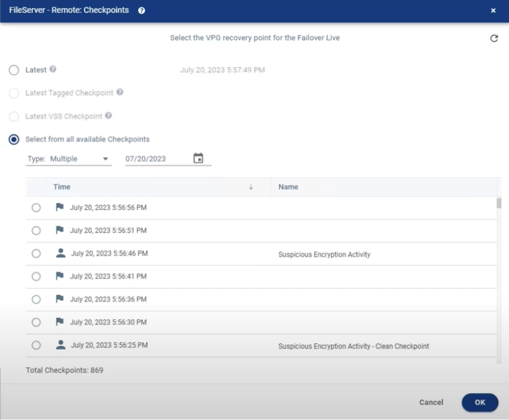The image size is (509, 420).
Task: Cancel the checkpoint selection
Action: coord(431,402)
